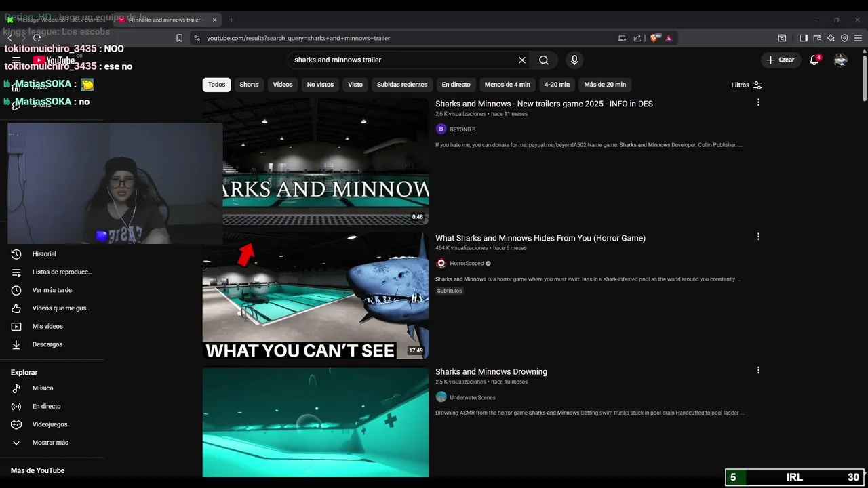Click the bookmark icon beside address bar

(x=179, y=38)
